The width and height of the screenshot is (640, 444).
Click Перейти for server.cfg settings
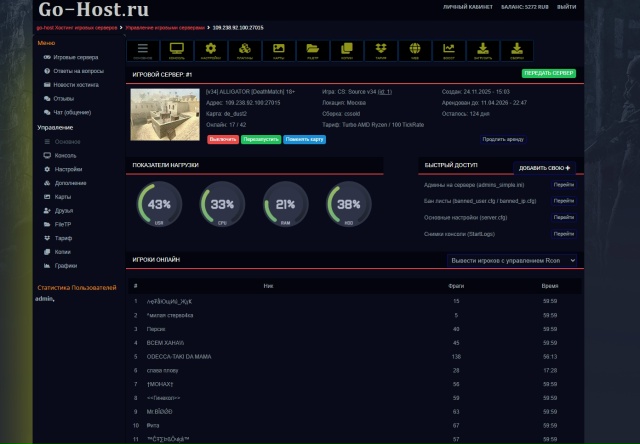tap(564, 218)
